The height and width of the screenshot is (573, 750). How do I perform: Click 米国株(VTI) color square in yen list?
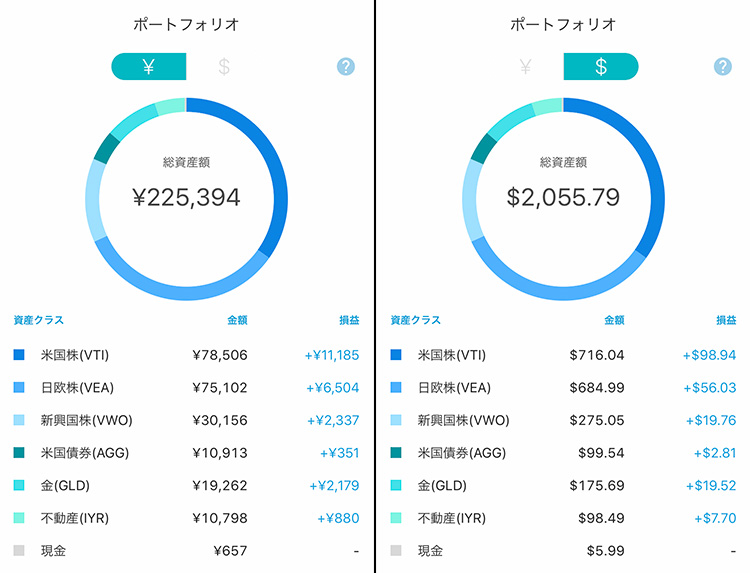point(19,355)
